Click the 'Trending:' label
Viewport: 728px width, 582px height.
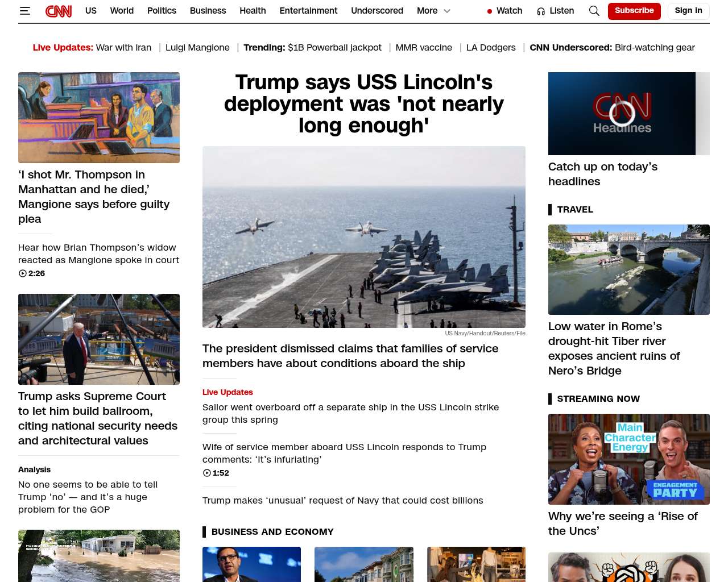(264, 48)
